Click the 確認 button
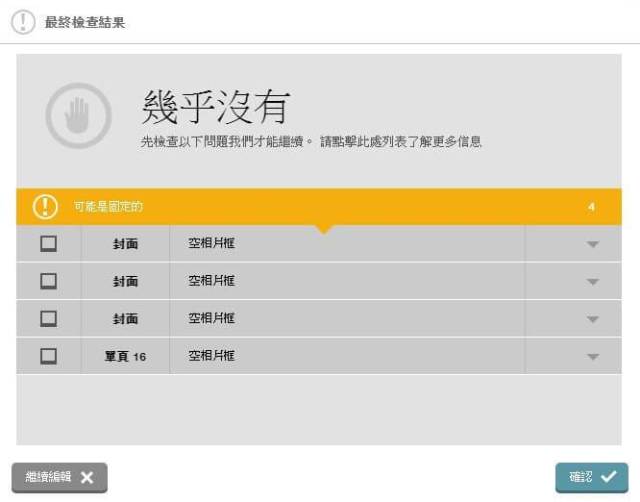Image resolution: width=640 pixels, height=502 pixels. [x=592, y=477]
